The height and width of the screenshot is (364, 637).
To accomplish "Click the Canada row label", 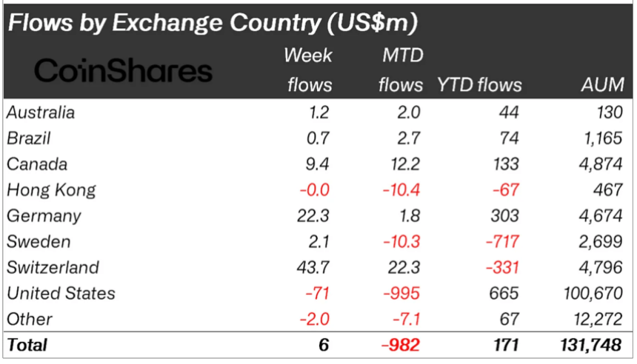I will click(x=36, y=164).
